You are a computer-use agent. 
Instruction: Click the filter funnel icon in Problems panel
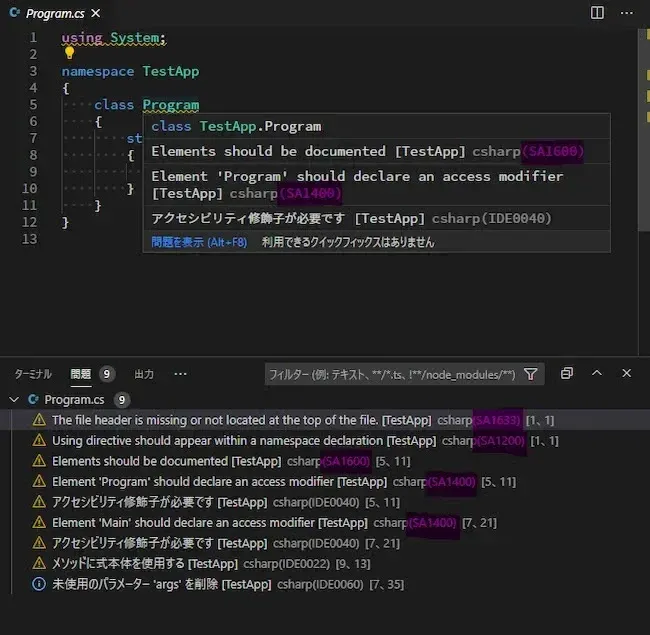coord(531,374)
